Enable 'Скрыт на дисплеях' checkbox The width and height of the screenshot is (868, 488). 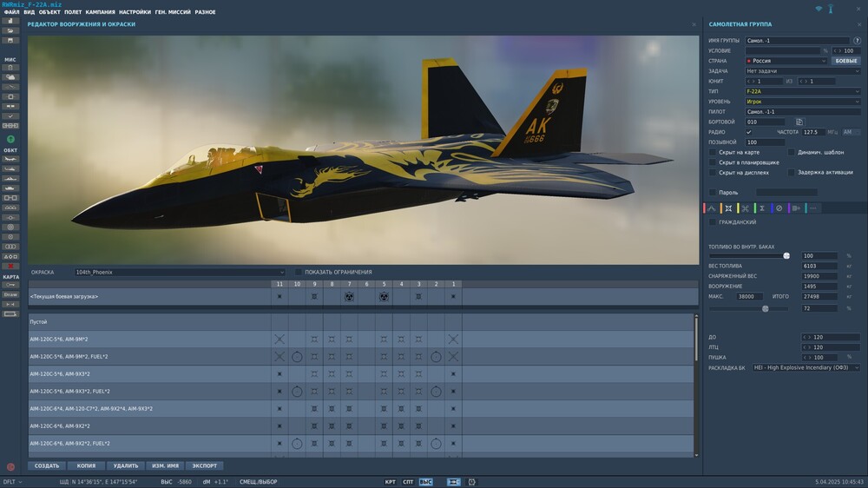713,172
